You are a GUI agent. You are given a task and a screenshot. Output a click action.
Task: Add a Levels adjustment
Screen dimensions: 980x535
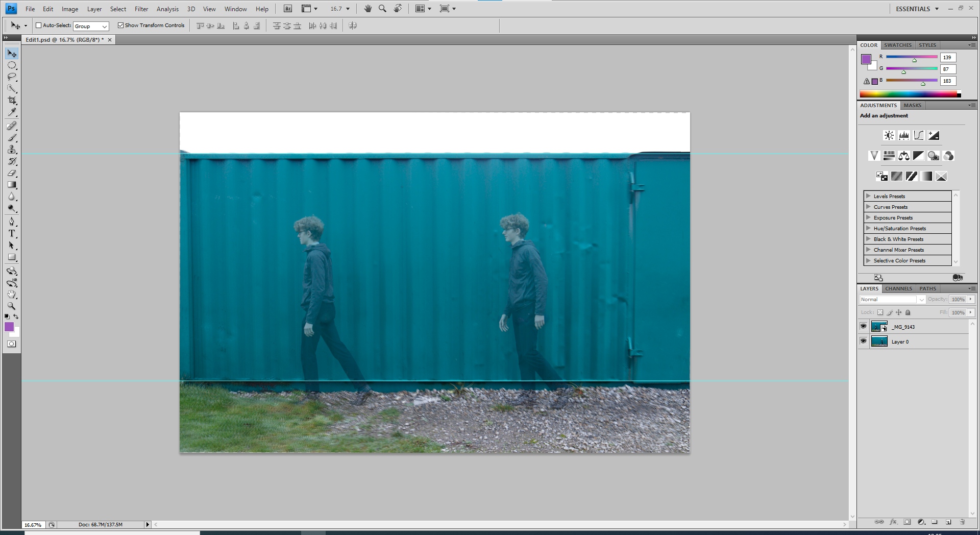904,135
